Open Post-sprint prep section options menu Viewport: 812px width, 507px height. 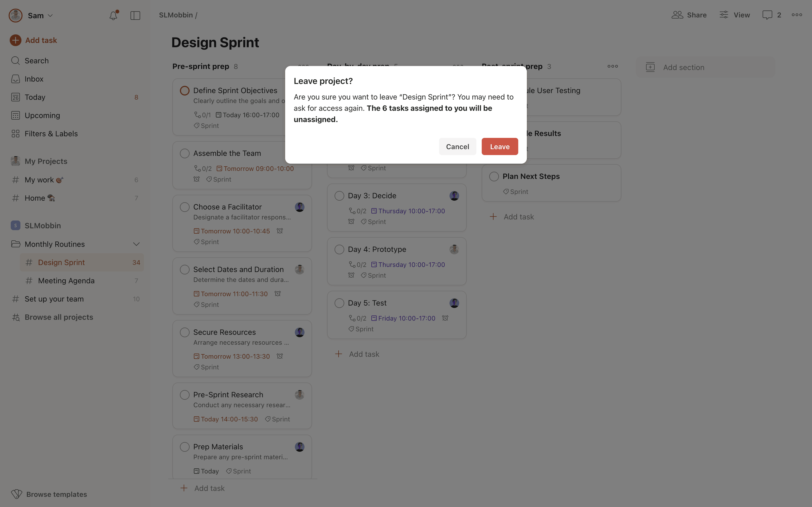(x=612, y=67)
